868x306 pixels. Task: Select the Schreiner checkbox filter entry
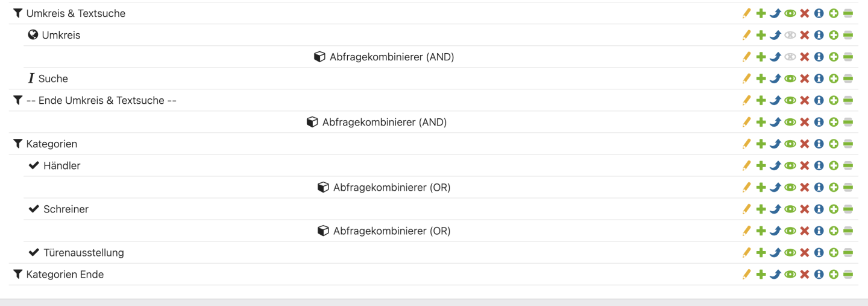click(x=66, y=209)
